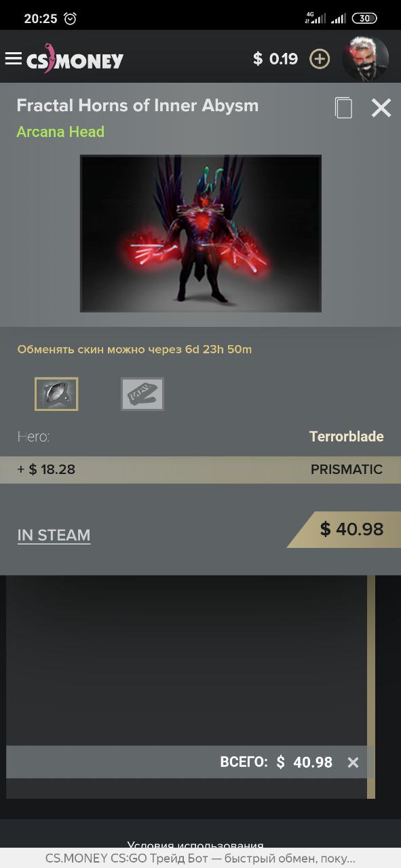Viewport: 401px width, 868px height.
Task: Open the user profile avatar
Action: click(x=365, y=59)
